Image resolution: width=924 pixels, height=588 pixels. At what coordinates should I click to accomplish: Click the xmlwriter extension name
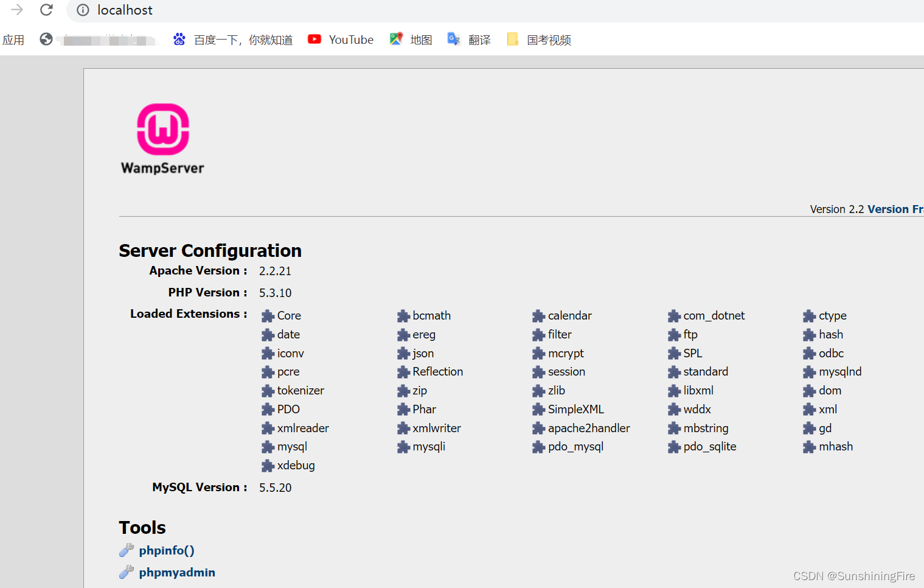tap(437, 429)
